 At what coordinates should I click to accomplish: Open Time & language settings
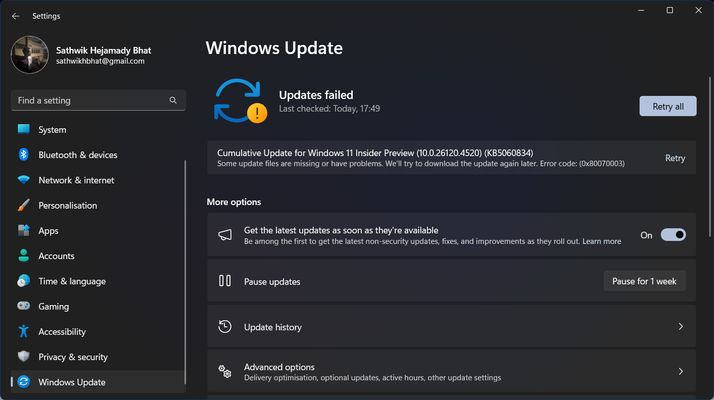click(x=98, y=282)
